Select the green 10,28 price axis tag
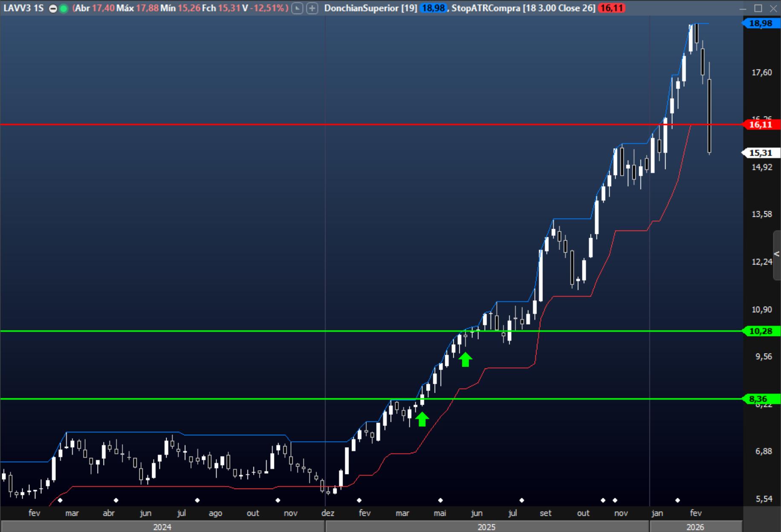The height and width of the screenshot is (532, 781). (761, 331)
